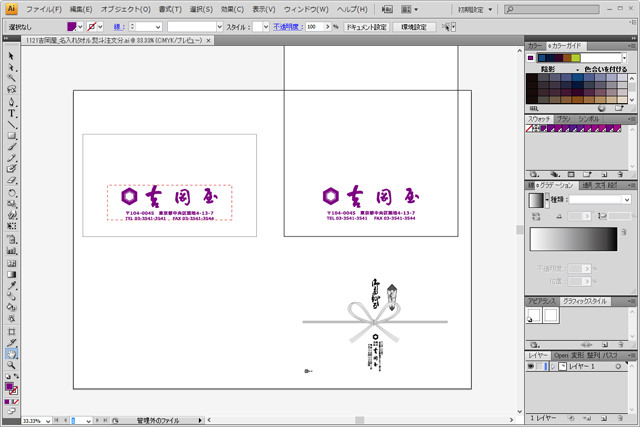The width and height of the screenshot is (640, 427).
Task: Click the ドキュメント設定 button
Action: pos(366,27)
